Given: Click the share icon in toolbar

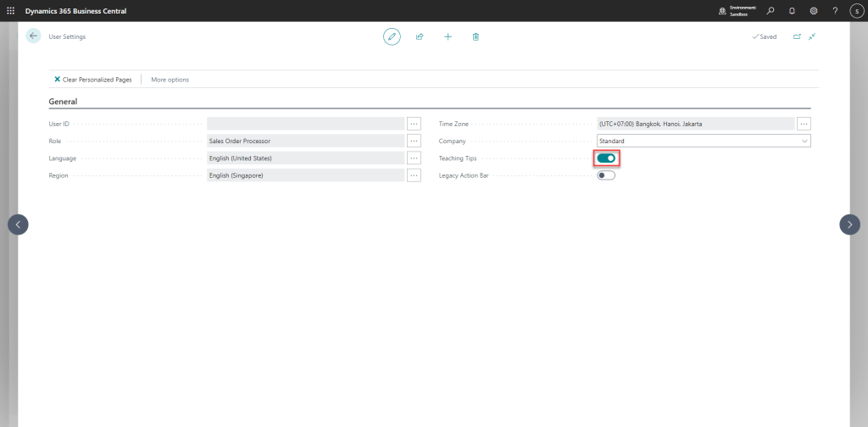Looking at the screenshot, I should point(420,36).
